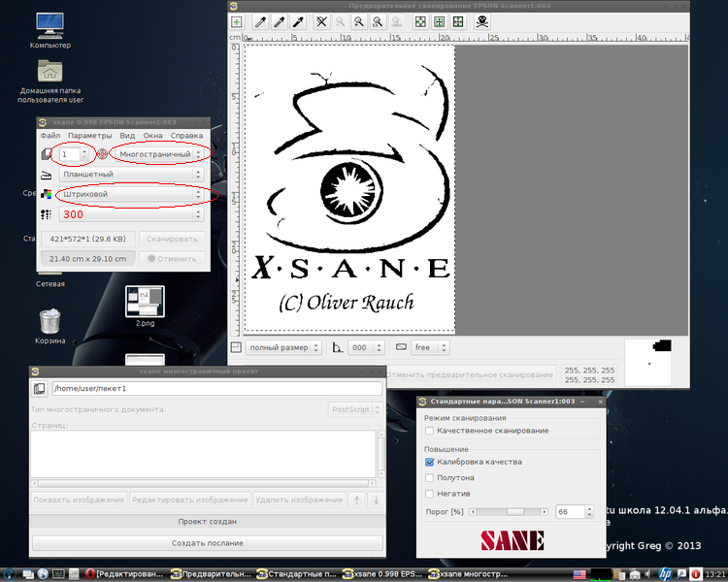This screenshot has width=728, height=582.
Task: Open the Вид menu
Action: [127, 136]
